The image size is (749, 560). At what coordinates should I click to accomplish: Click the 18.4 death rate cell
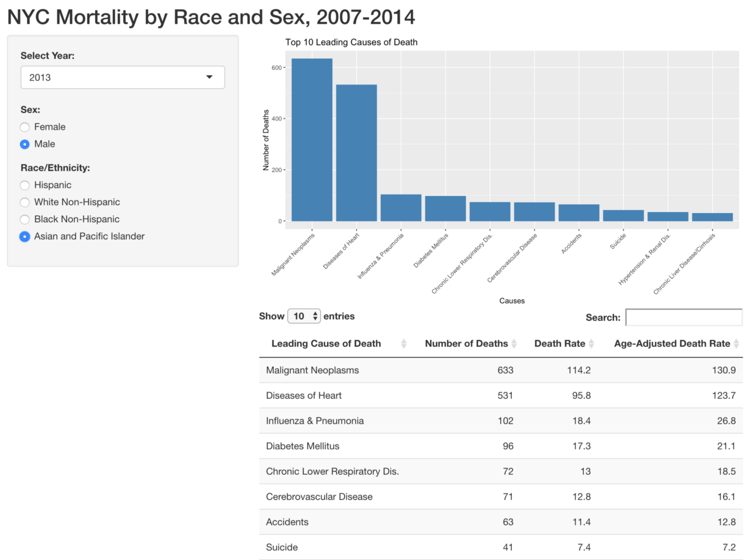point(582,421)
